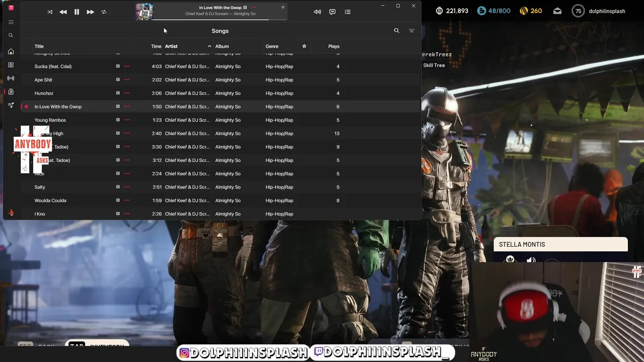Seek using the now-playing progress bar
The height and width of the screenshot is (362, 644).
[220, 20]
